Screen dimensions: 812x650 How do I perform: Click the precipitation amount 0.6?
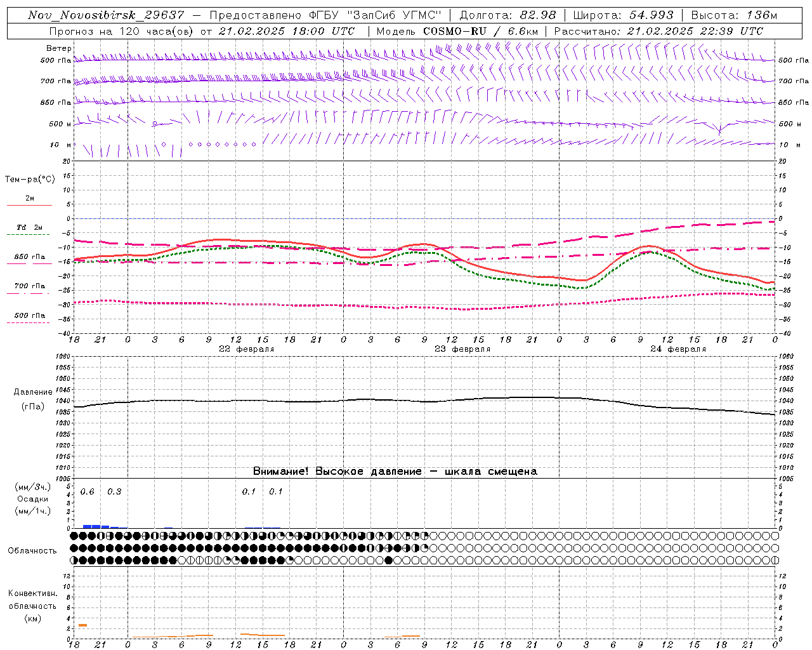click(x=88, y=492)
